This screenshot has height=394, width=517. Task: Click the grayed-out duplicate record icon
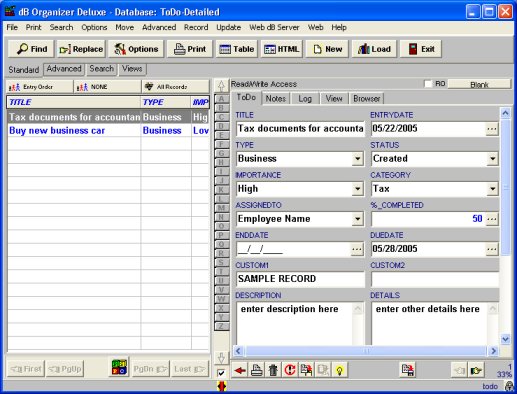(x=323, y=370)
